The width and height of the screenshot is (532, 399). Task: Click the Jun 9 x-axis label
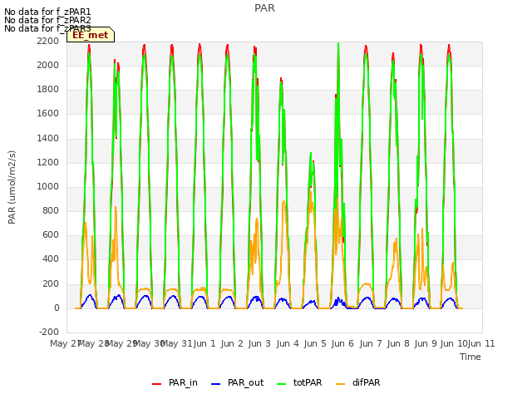coord(426,343)
